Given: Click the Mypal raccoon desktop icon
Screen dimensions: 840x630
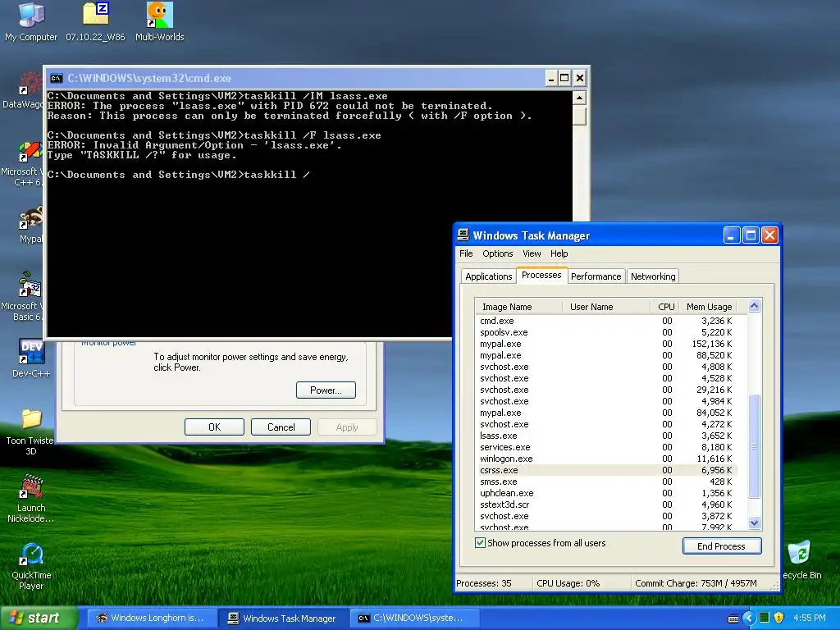Looking at the screenshot, I should tap(31, 225).
